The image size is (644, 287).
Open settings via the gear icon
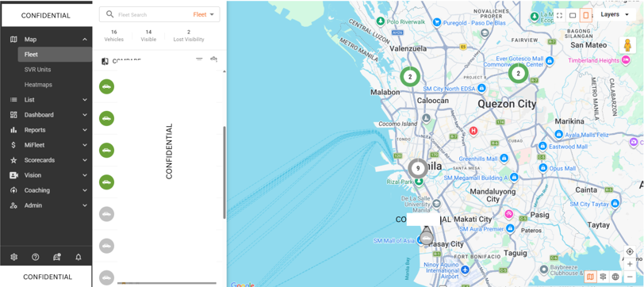coord(14,257)
